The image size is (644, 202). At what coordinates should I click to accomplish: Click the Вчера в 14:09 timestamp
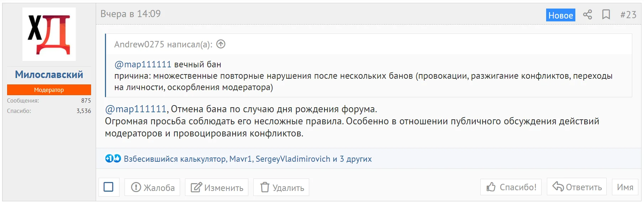(131, 14)
